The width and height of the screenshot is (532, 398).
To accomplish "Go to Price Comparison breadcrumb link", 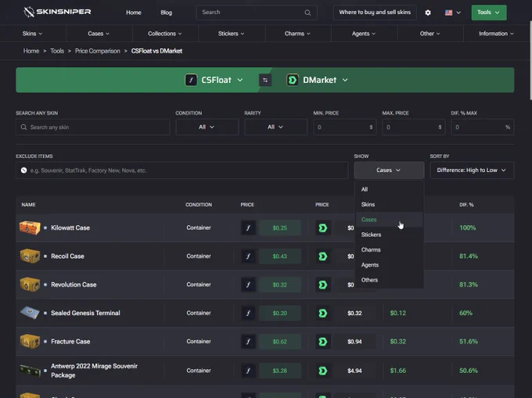I will pyautogui.click(x=97, y=51).
